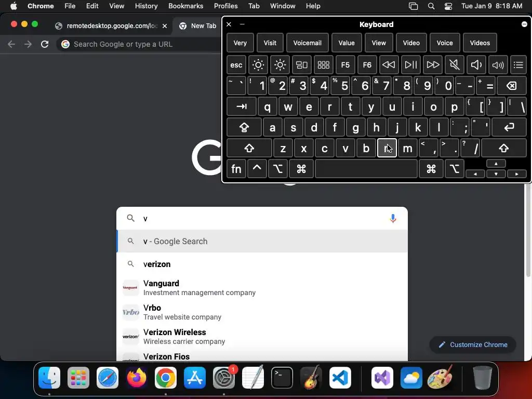Launch Visual Studio Code from Dock
The width and height of the screenshot is (532, 399).
[340, 378]
